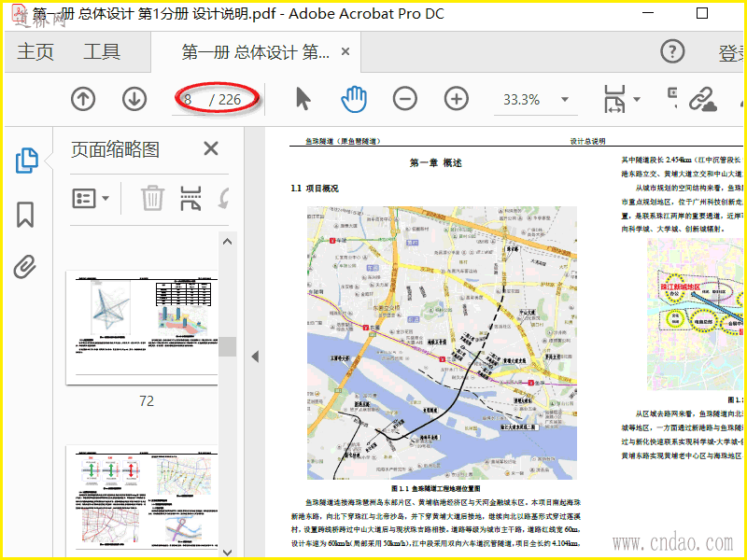Click the 登录 sign-in button
The height and width of the screenshot is (560, 747).
point(731,53)
